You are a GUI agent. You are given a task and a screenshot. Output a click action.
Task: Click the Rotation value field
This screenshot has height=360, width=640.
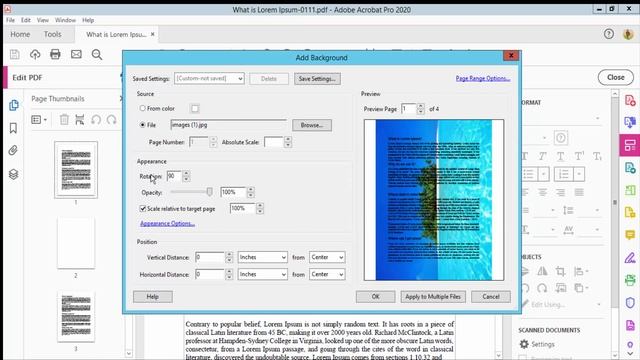click(x=174, y=176)
